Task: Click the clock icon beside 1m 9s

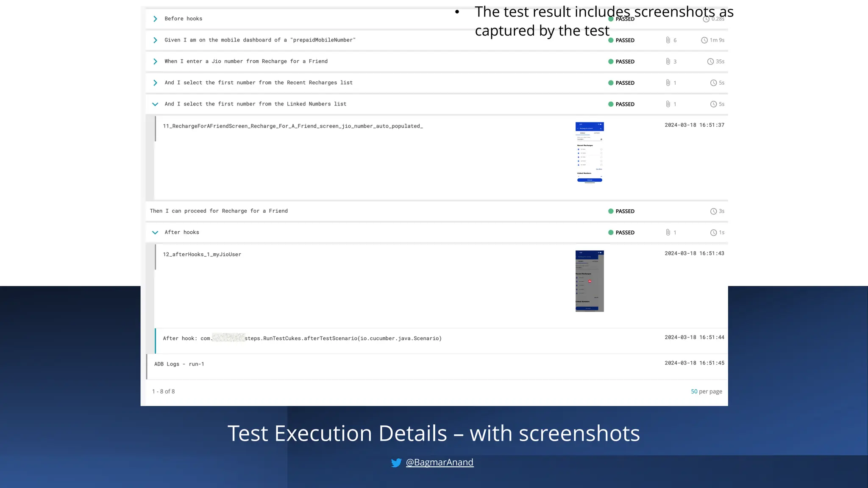Action: point(704,40)
